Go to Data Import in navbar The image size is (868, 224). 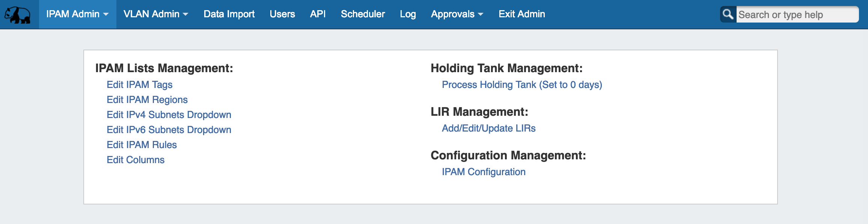(x=229, y=14)
